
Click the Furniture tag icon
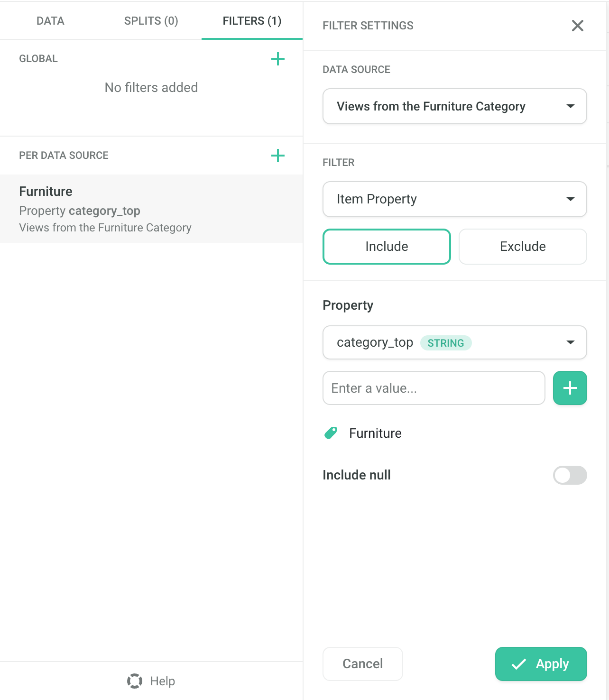click(331, 433)
